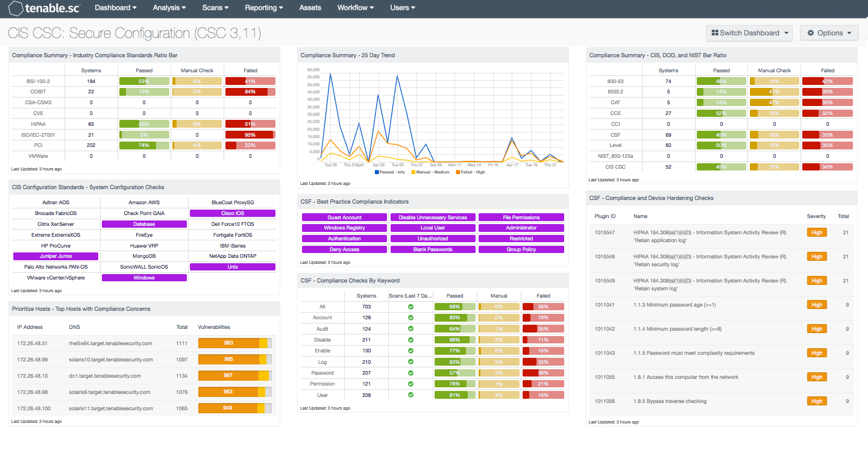Click the PCI Passed 74% ratio bar
868x453 pixels.
144,145
